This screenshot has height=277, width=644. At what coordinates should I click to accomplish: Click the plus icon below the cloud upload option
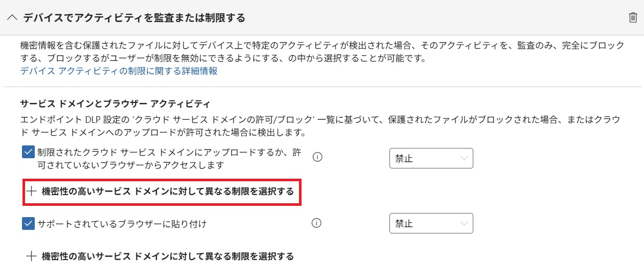(x=32, y=191)
